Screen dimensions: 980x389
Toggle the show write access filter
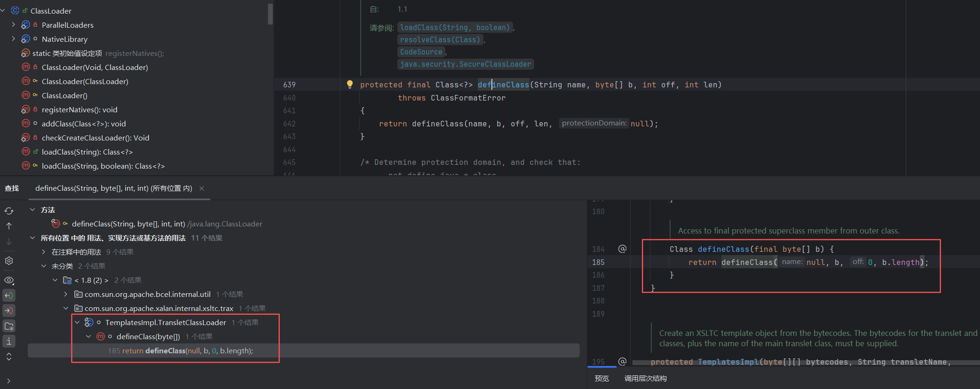coord(9,311)
